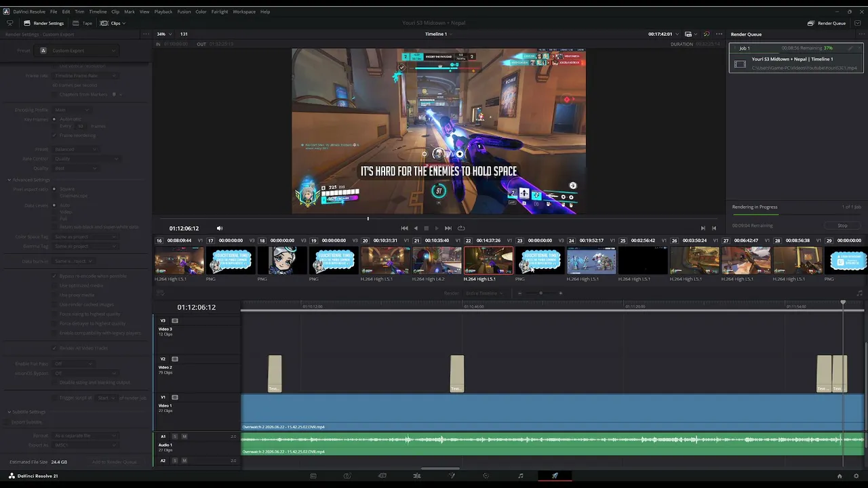Click the next clip arrow beside the transport

click(x=703, y=228)
